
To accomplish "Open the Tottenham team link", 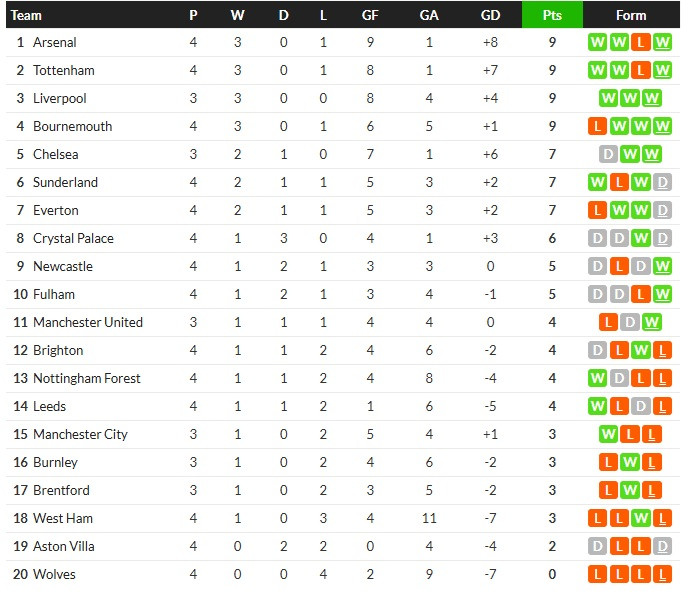I will click(64, 70).
